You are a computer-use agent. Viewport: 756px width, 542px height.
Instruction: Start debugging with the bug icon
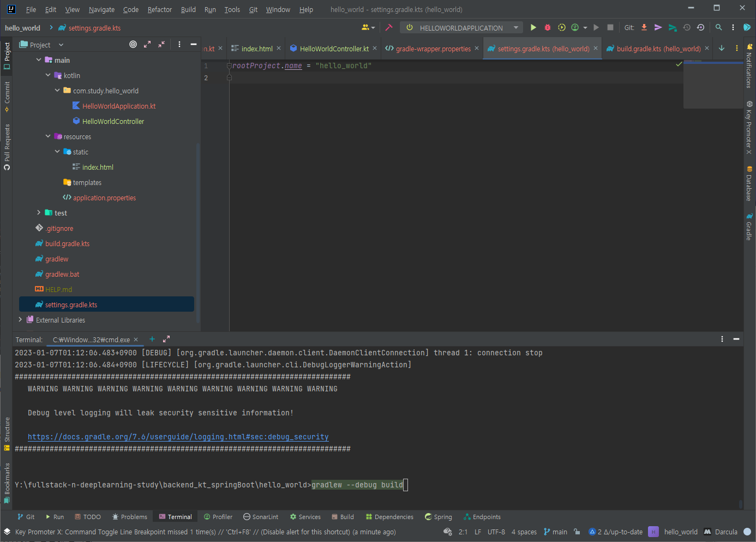point(548,27)
